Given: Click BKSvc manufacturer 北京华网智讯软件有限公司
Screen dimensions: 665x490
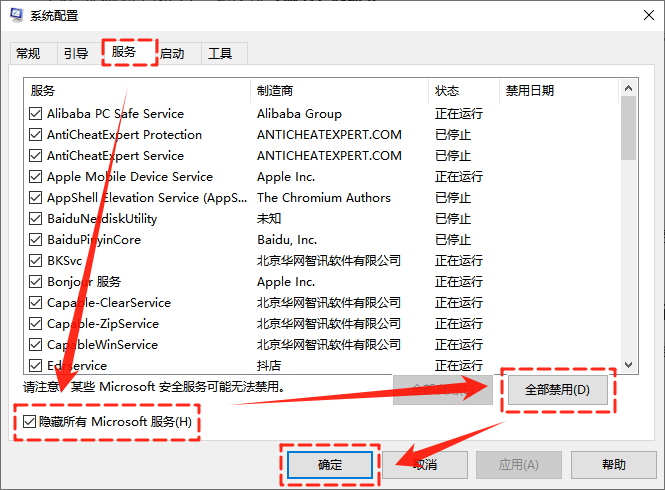Looking at the screenshot, I should pyautogui.click(x=329, y=260).
